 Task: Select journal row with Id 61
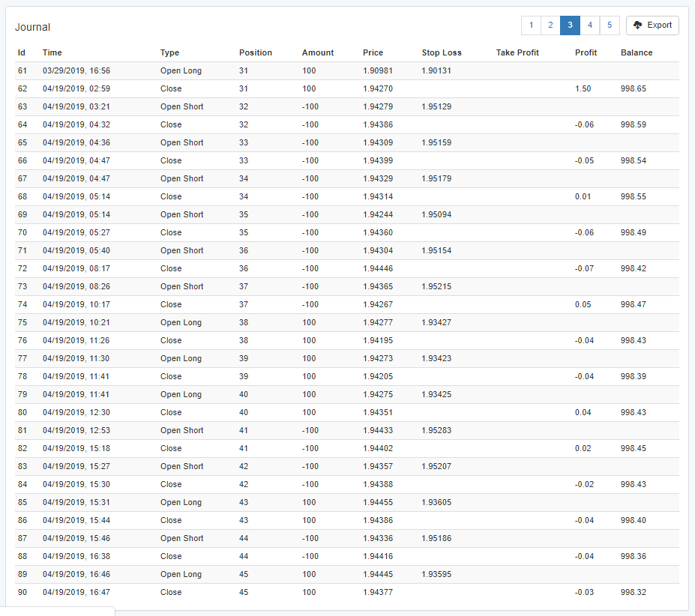(347, 71)
